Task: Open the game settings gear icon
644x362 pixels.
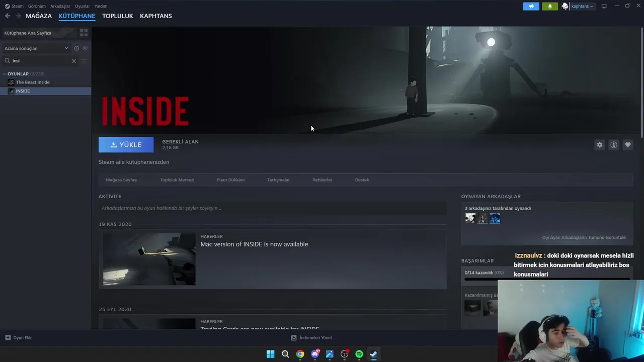Action: point(600,145)
